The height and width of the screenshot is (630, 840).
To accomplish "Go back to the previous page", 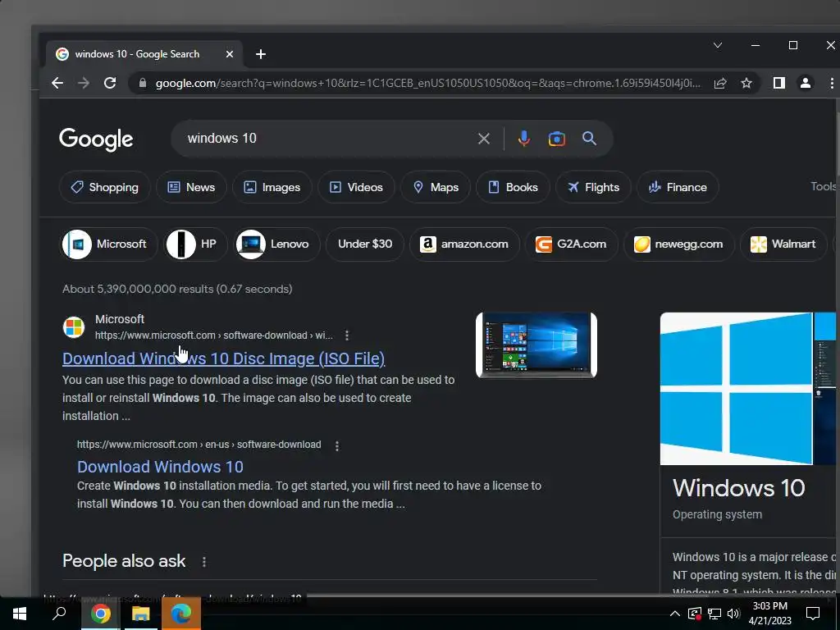I will (57, 83).
